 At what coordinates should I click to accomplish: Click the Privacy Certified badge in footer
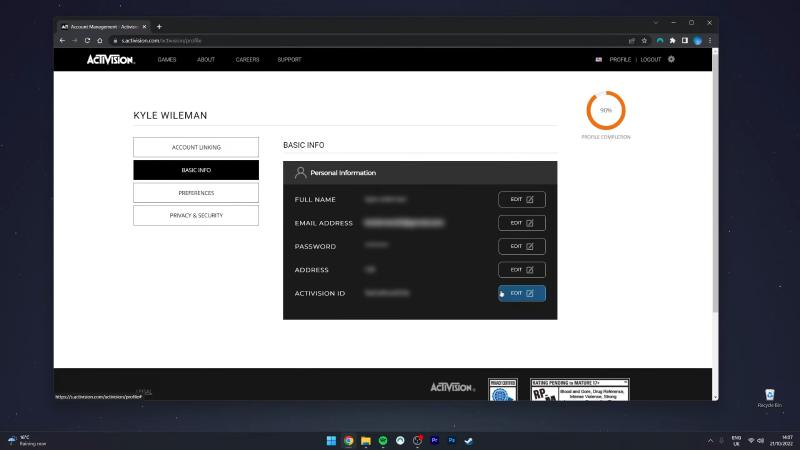pyautogui.click(x=503, y=389)
